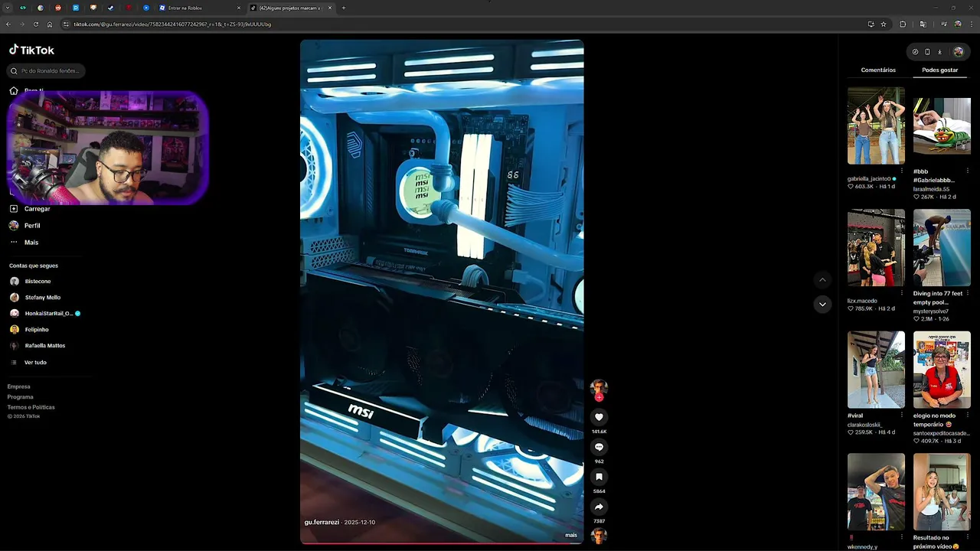Click the TikTok logo

pos(31,50)
